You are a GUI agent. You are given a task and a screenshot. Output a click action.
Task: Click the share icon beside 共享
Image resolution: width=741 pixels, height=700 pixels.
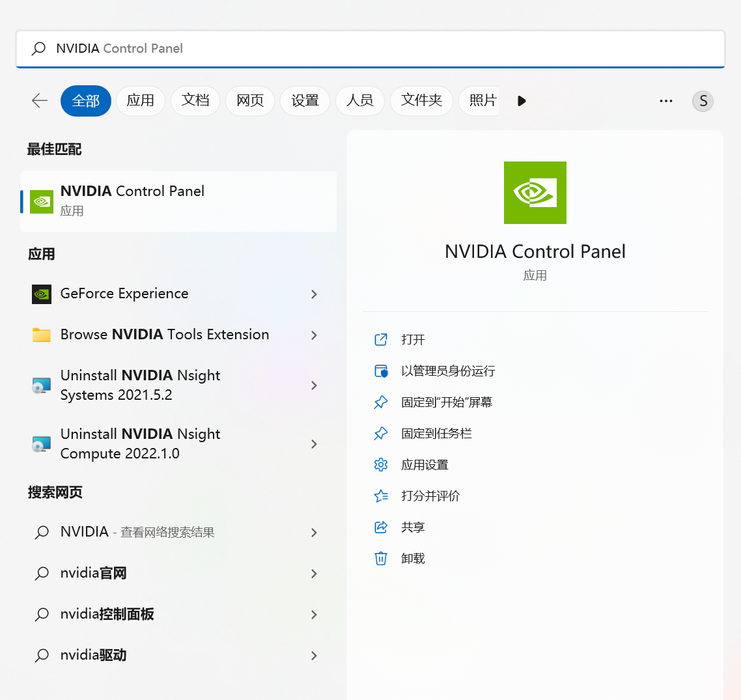(x=381, y=527)
